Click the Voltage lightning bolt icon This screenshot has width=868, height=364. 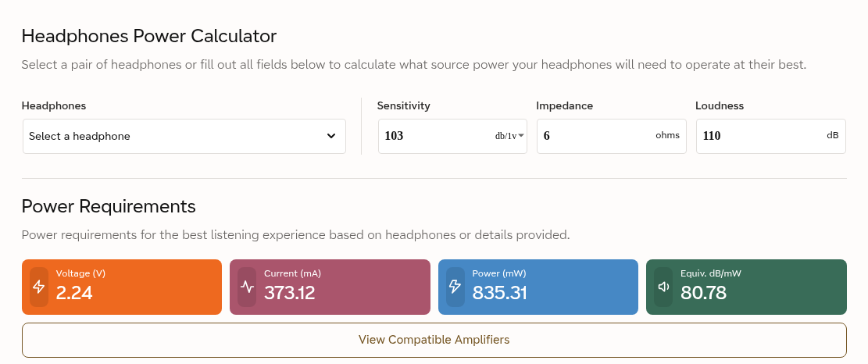(x=39, y=287)
